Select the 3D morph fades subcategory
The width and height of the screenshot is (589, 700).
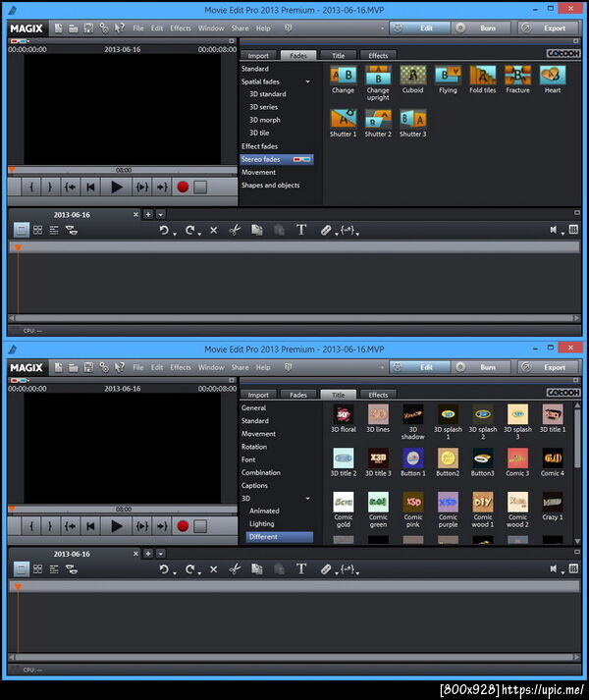(265, 120)
